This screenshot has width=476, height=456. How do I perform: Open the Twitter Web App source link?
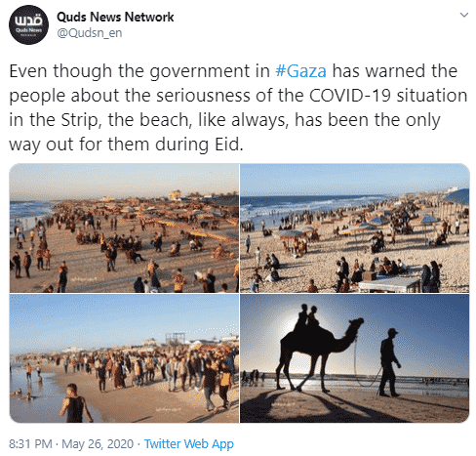click(x=189, y=443)
